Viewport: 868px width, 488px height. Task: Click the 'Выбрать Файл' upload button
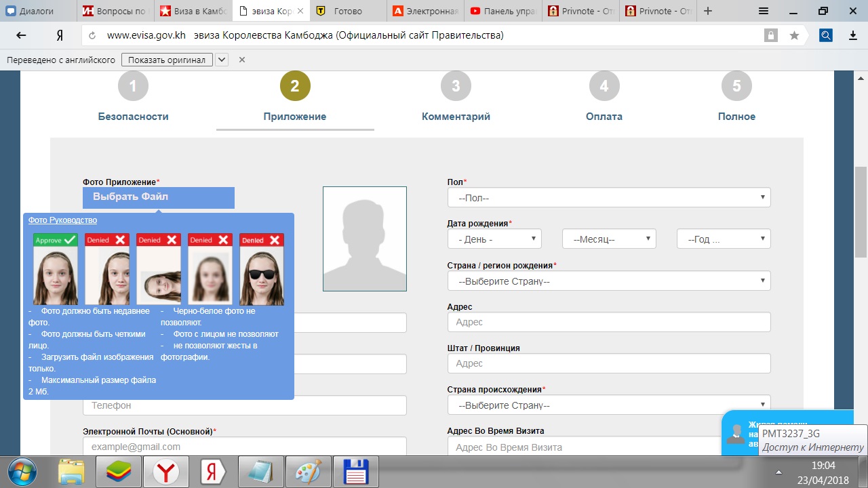tap(158, 197)
